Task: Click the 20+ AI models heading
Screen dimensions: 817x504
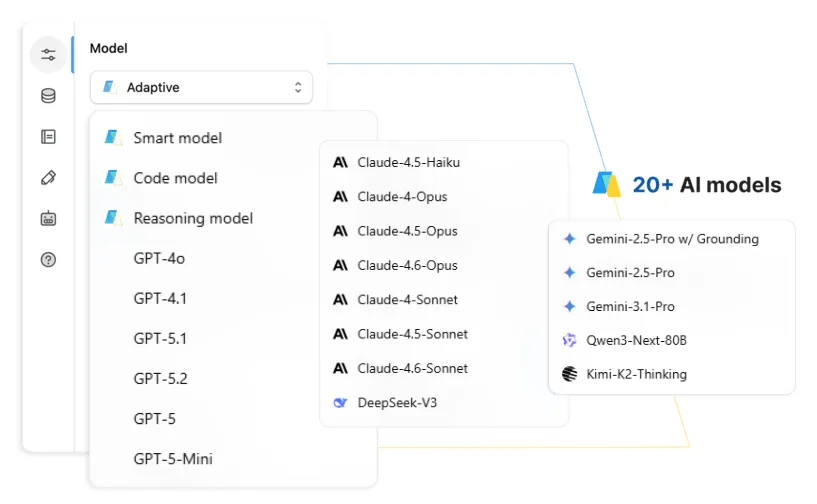Action: (706, 185)
